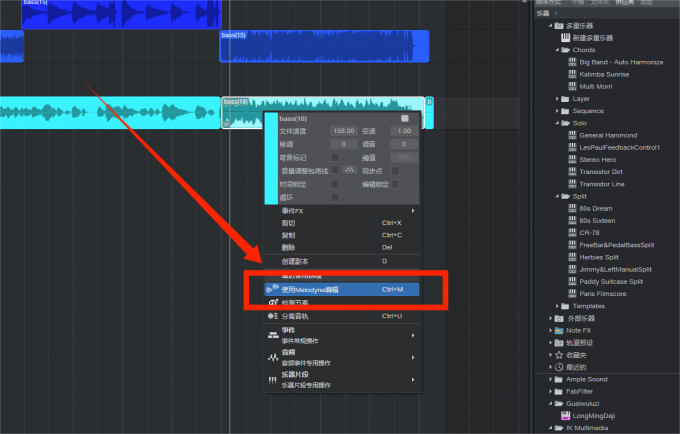The width and height of the screenshot is (680, 434).
Task: Collapse the 多重乐器 folder
Action: tap(550, 26)
